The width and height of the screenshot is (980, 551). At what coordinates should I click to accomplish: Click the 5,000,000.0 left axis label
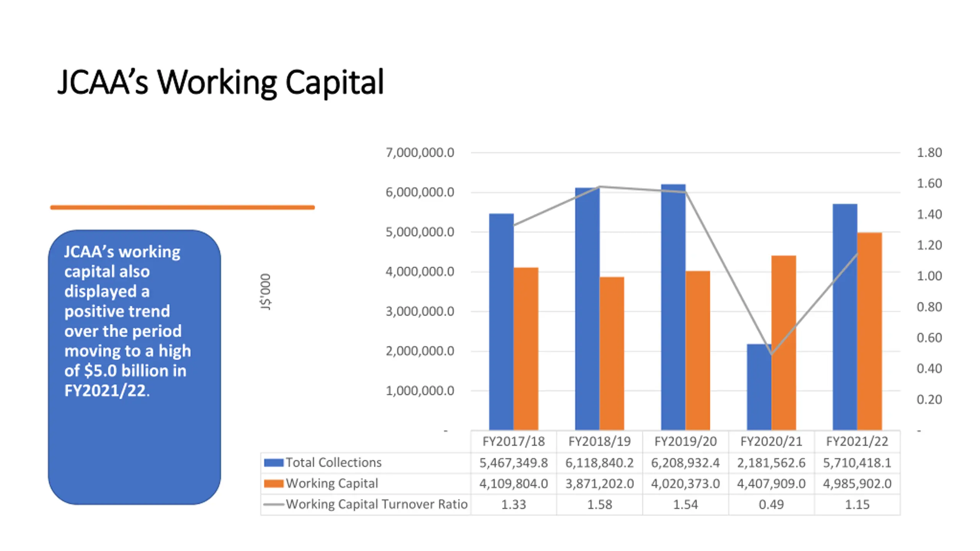(x=420, y=232)
